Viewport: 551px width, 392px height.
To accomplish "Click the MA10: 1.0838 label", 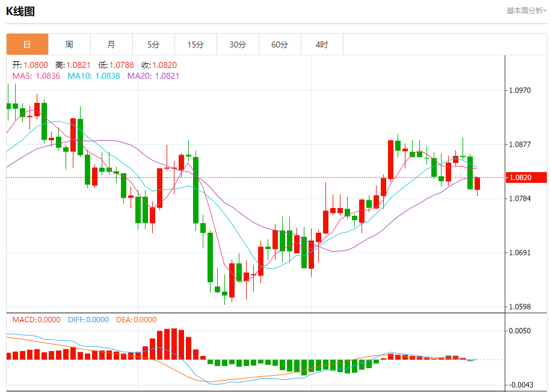I will point(94,76).
